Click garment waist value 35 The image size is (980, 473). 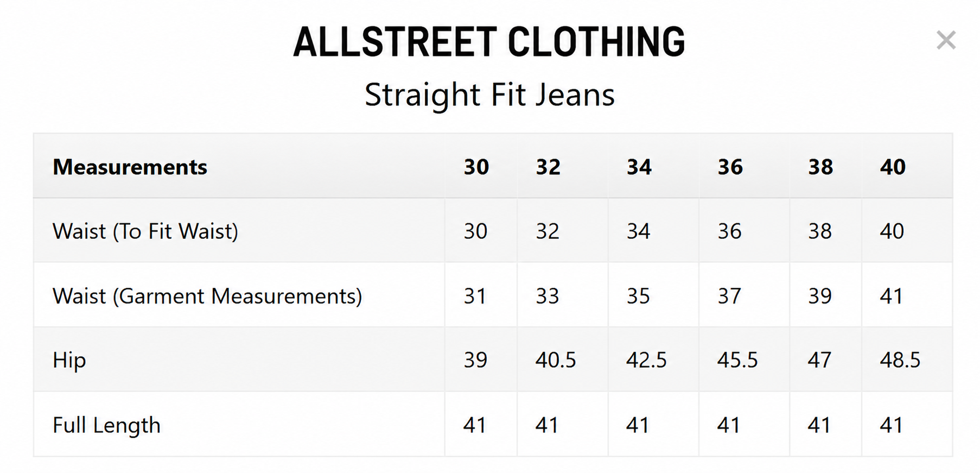(x=638, y=296)
